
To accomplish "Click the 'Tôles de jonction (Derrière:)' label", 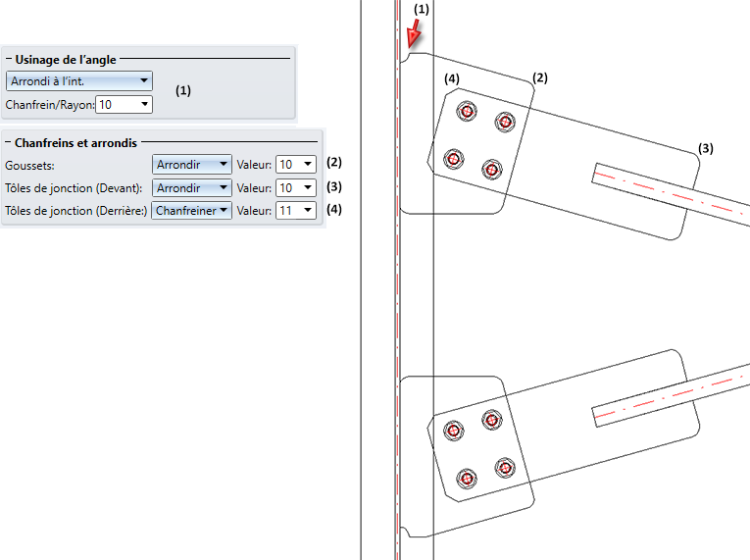I will [x=76, y=211].
